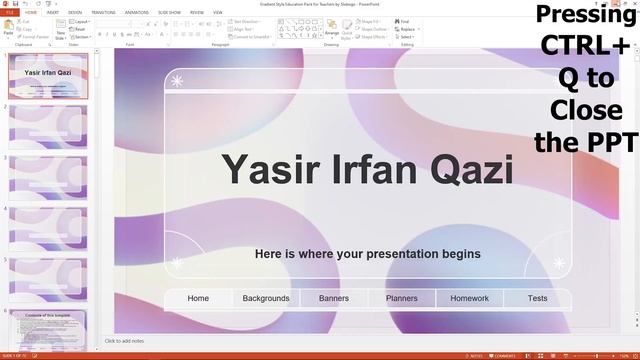Click subtitle 'Here is where your presentation begins'

coord(367,254)
